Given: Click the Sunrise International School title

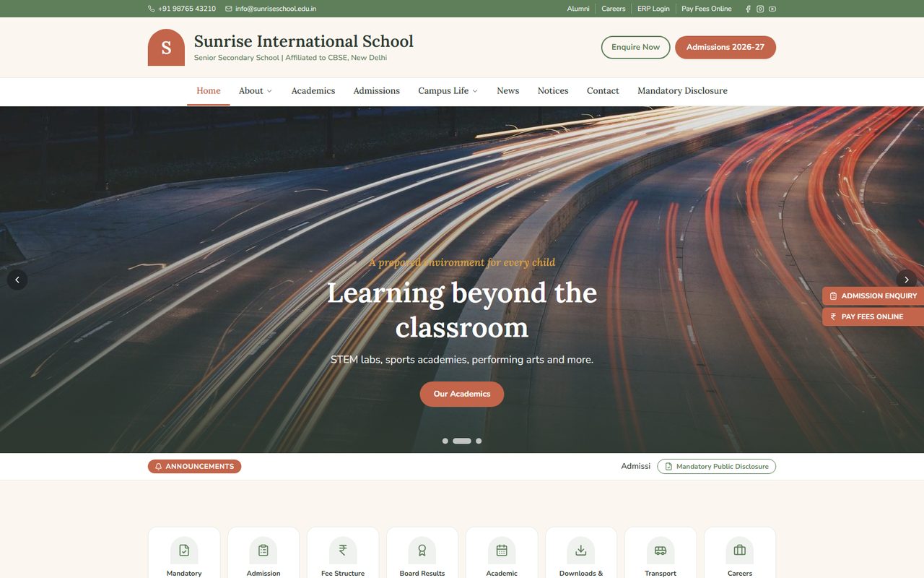Looking at the screenshot, I should [x=304, y=41].
